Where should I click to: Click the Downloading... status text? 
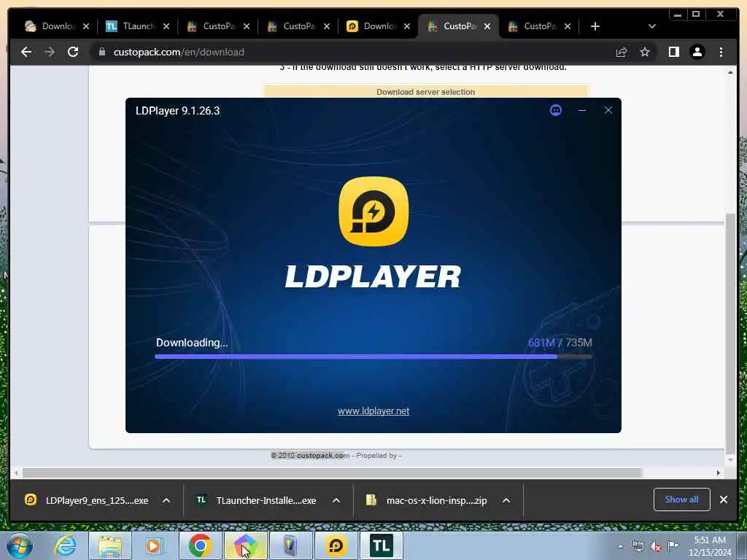pyautogui.click(x=192, y=343)
